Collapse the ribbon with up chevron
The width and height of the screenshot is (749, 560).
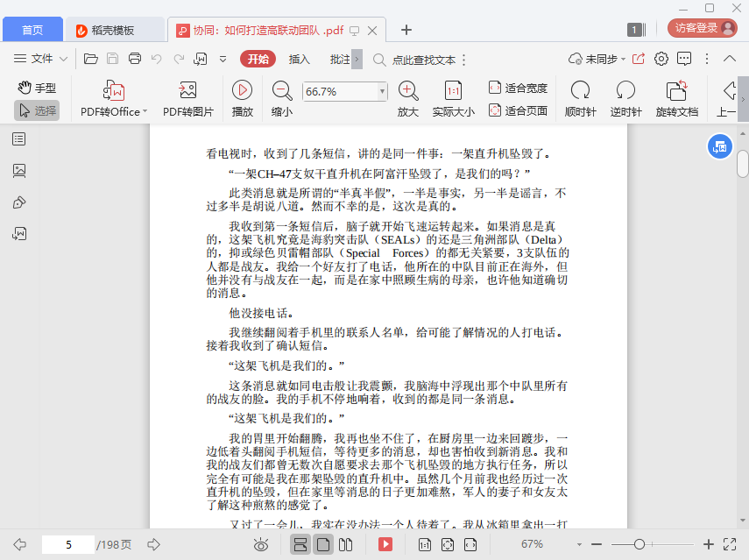[x=730, y=59]
